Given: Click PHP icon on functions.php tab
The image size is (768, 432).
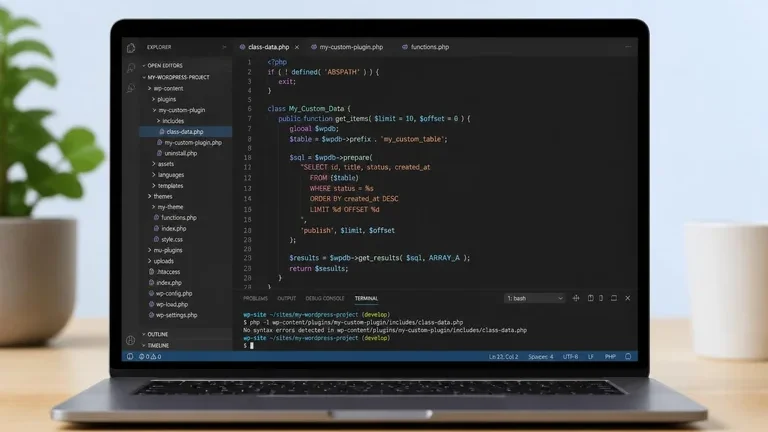Looking at the screenshot, I should 405,47.
